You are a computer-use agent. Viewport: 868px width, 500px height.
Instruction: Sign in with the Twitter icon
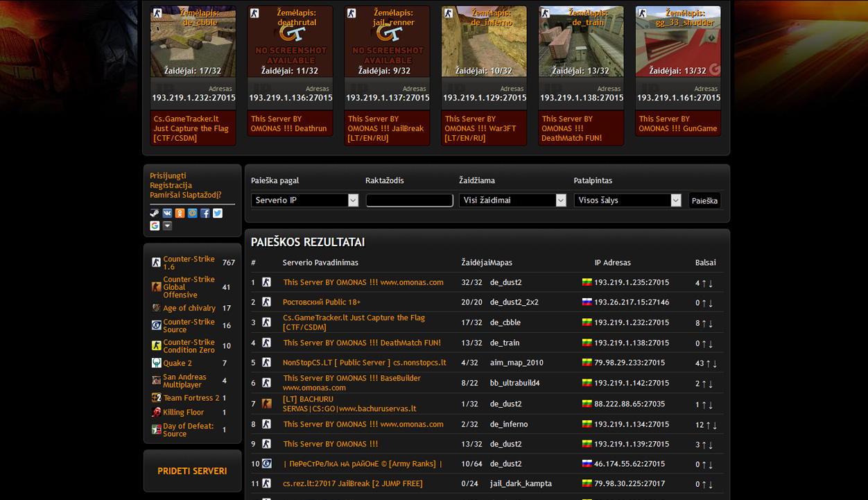(218, 214)
